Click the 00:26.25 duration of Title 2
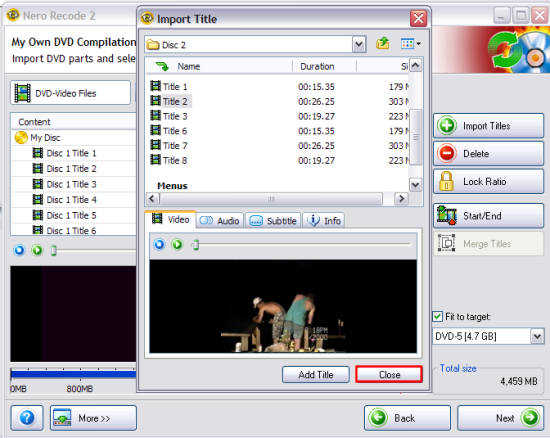550x438 pixels. tap(316, 101)
